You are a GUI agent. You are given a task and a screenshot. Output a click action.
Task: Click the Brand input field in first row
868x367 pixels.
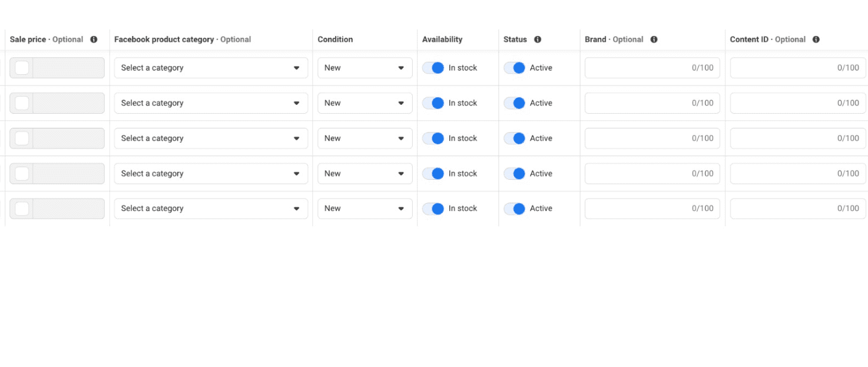(652, 68)
